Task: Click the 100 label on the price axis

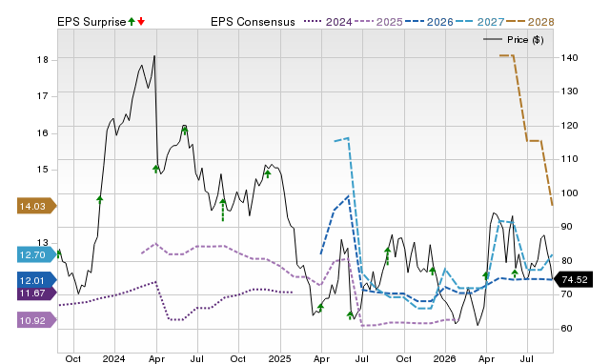Action: click(569, 192)
